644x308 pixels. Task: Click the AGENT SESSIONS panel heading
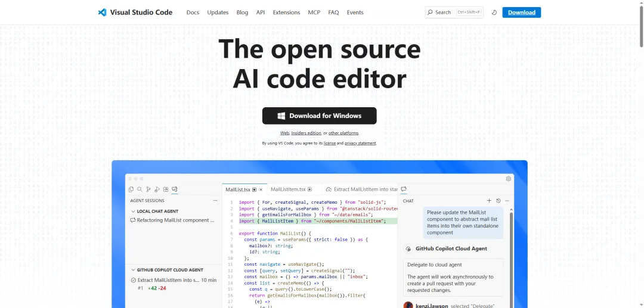[x=147, y=201]
